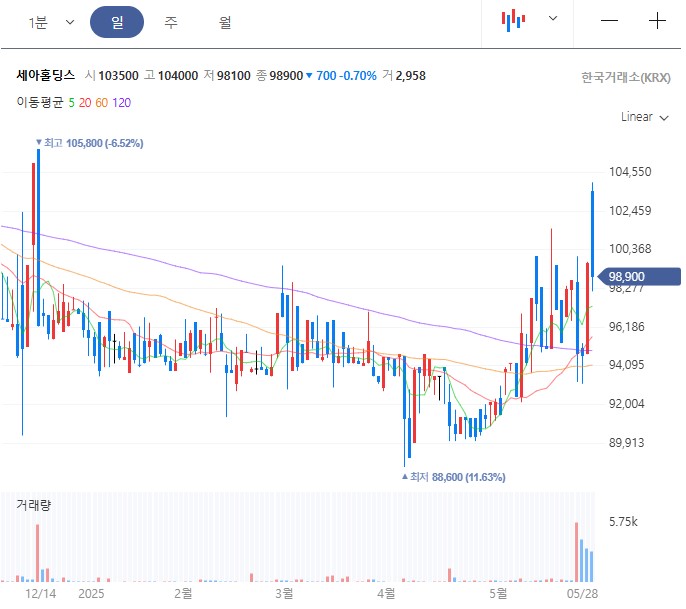Toggle the 60-day moving average line
This screenshot has height=609, width=686.
click(x=102, y=102)
